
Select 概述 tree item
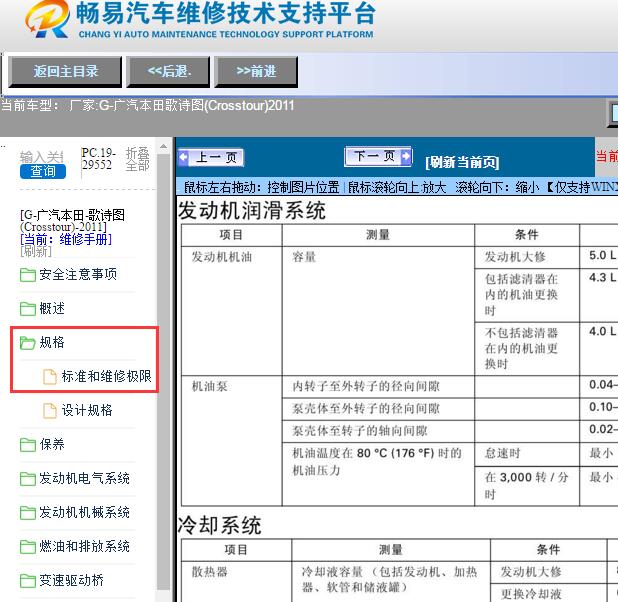[x=52, y=308]
